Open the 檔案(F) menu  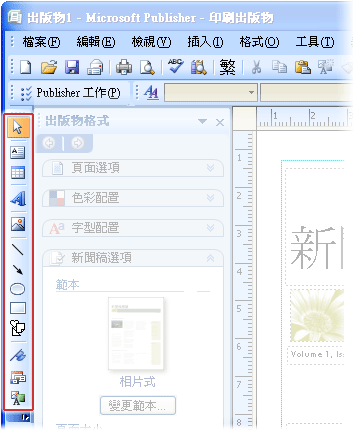[41, 42]
